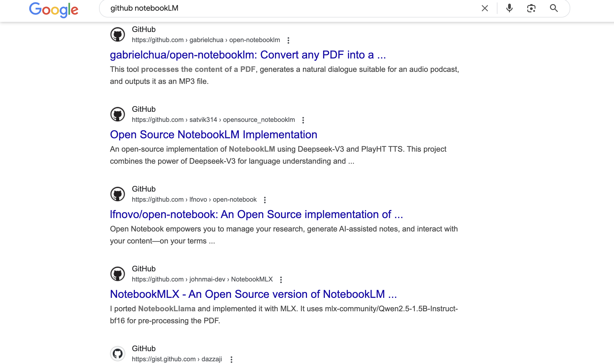Open gabrielchua/open-notebooklm result link
Screen dimensions: 614x364
pyautogui.click(x=248, y=55)
